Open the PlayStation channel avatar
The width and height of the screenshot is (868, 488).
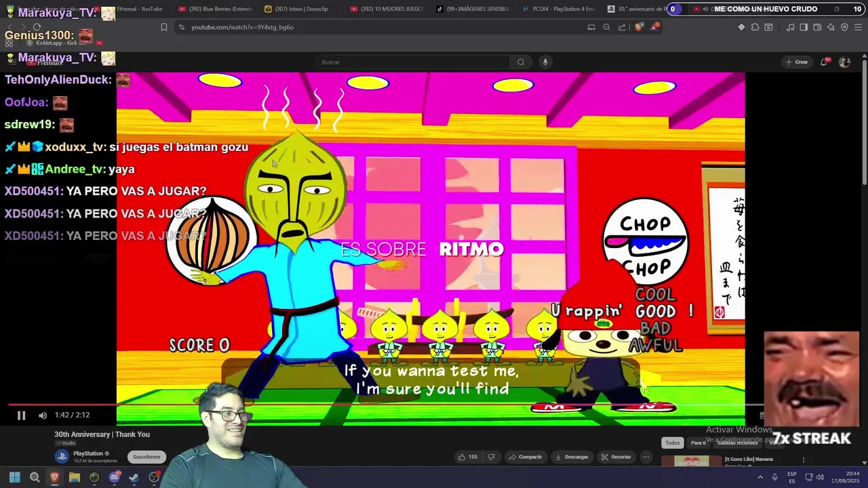(62, 457)
